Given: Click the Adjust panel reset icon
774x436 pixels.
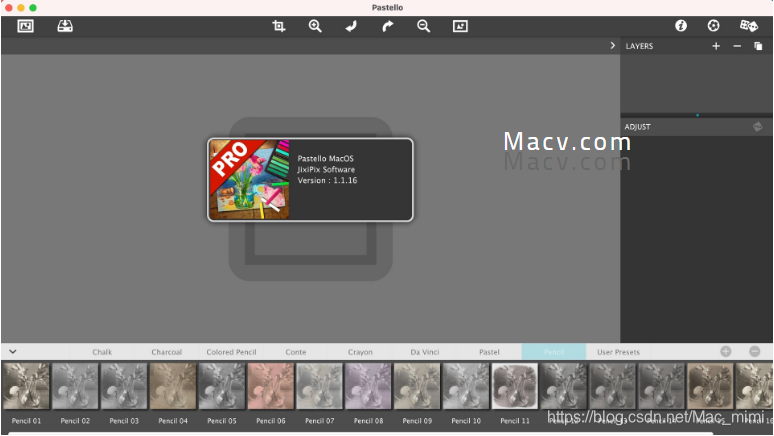Looking at the screenshot, I should pyautogui.click(x=758, y=127).
